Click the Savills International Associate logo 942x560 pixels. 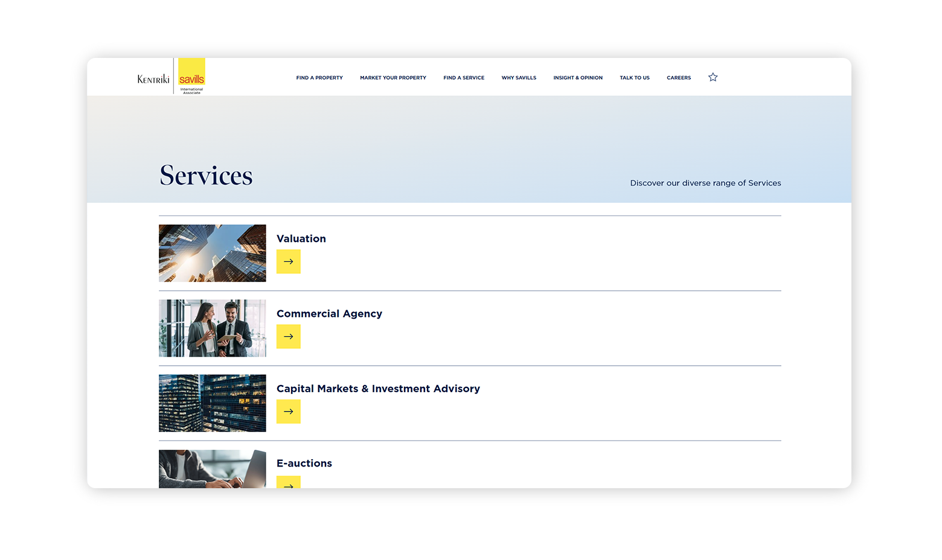(191, 76)
